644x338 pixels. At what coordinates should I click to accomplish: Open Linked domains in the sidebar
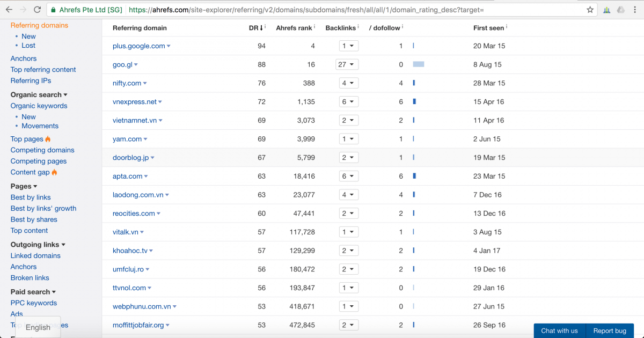tap(35, 256)
